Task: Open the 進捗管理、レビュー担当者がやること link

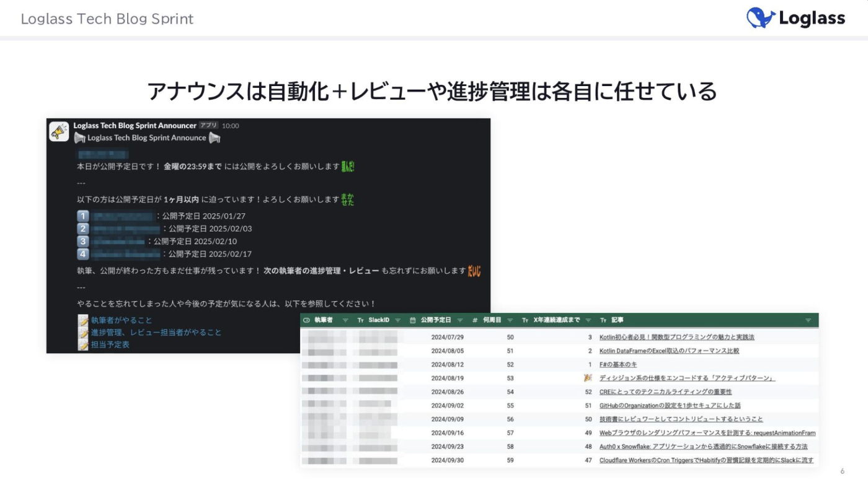Action: (156, 333)
